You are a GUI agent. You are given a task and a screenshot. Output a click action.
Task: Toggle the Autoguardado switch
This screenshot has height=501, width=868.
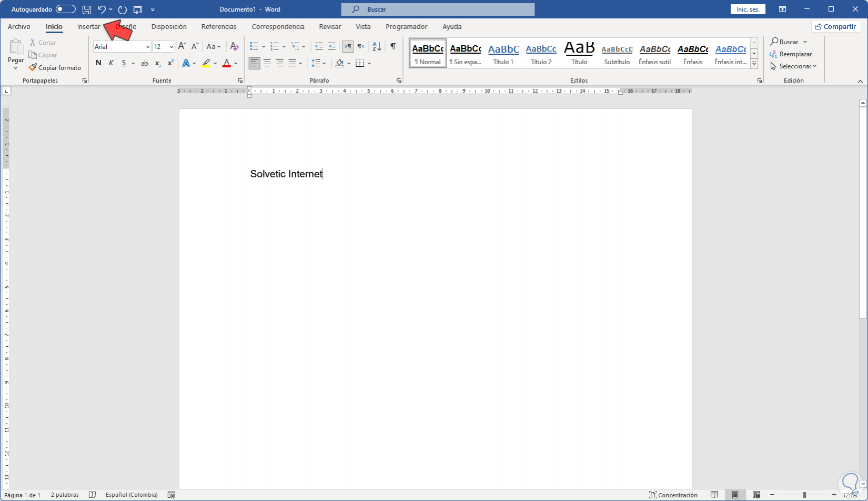pos(66,9)
